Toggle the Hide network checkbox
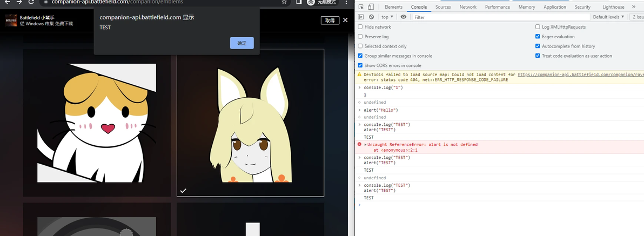644x236 pixels. 360,26
